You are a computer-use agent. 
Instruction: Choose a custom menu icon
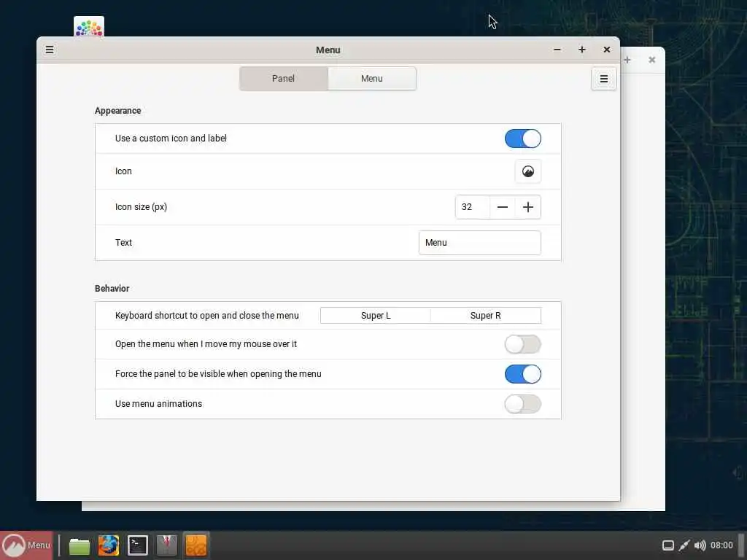pos(528,171)
